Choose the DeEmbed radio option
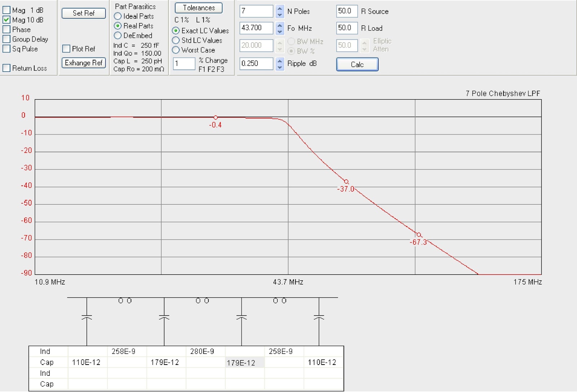 (x=118, y=35)
